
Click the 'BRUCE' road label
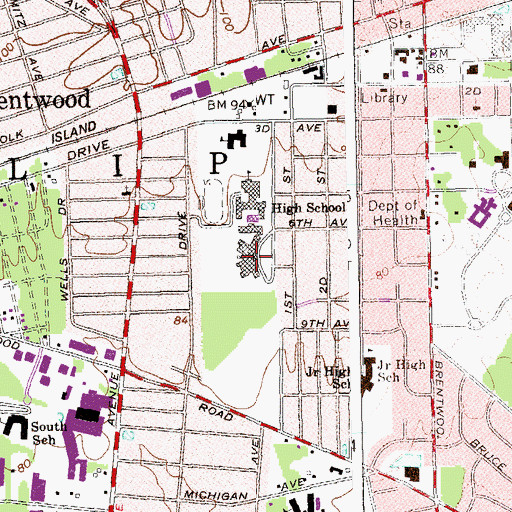[487, 455]
